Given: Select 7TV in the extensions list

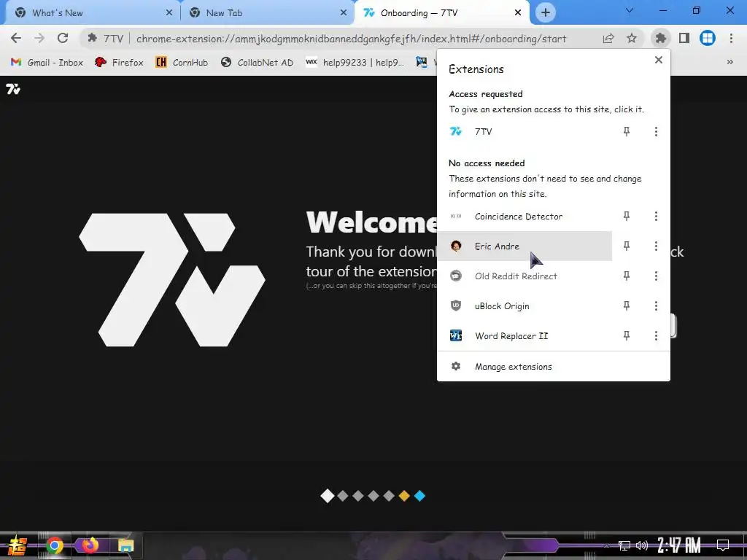Looking at the screenshot, I should (x=525, y=131).
